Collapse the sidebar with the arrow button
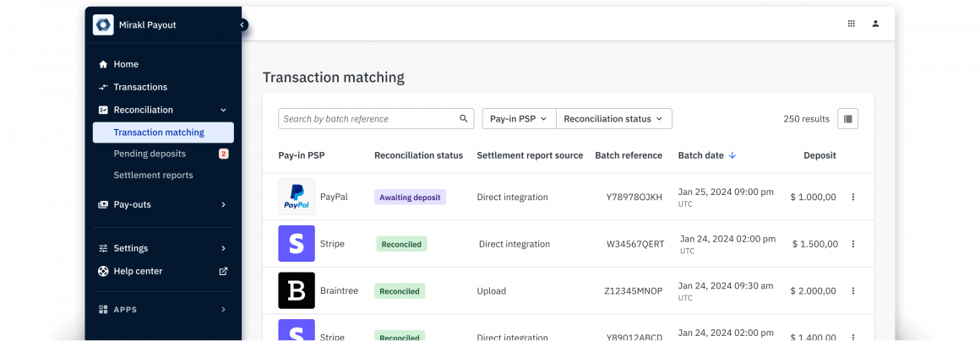This screenshot has height=341, width=980. (x=242, y=25)
